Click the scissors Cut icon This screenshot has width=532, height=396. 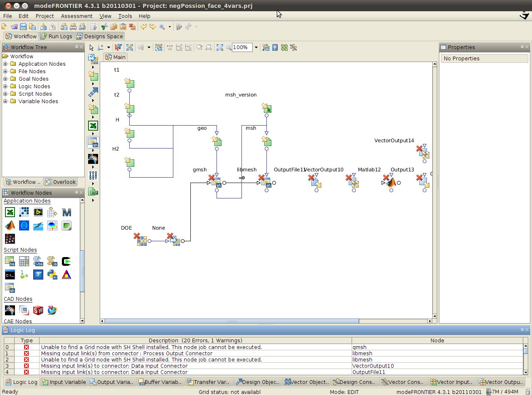point(104,27)
